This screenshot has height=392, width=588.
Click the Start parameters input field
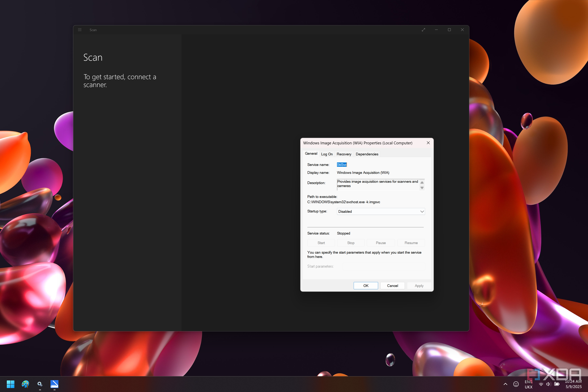(384, 266)
